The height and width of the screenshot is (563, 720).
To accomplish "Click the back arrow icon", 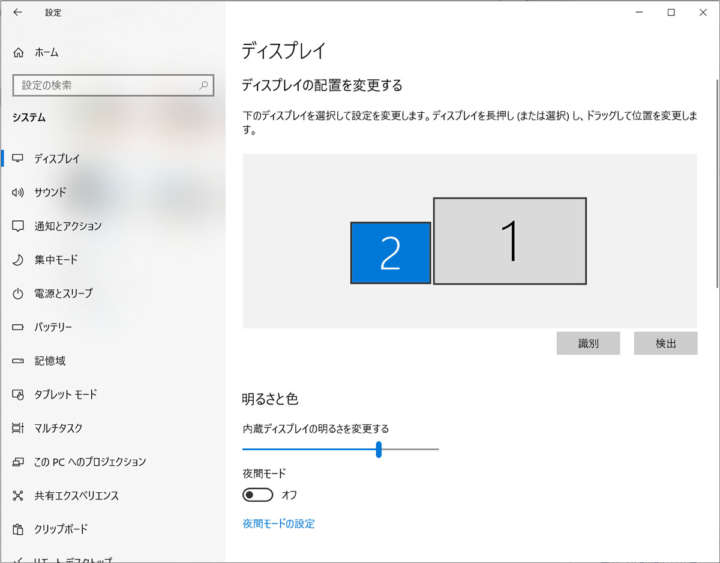I will [18, 12].
